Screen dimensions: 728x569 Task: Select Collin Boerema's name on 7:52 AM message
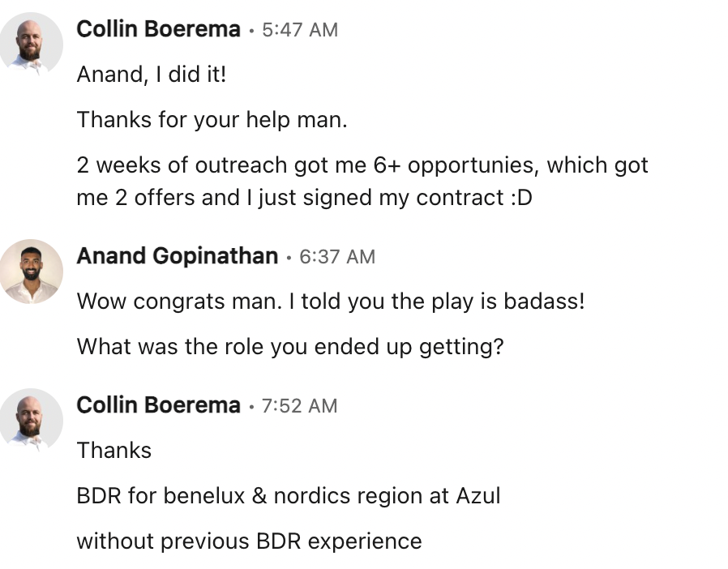158,405
